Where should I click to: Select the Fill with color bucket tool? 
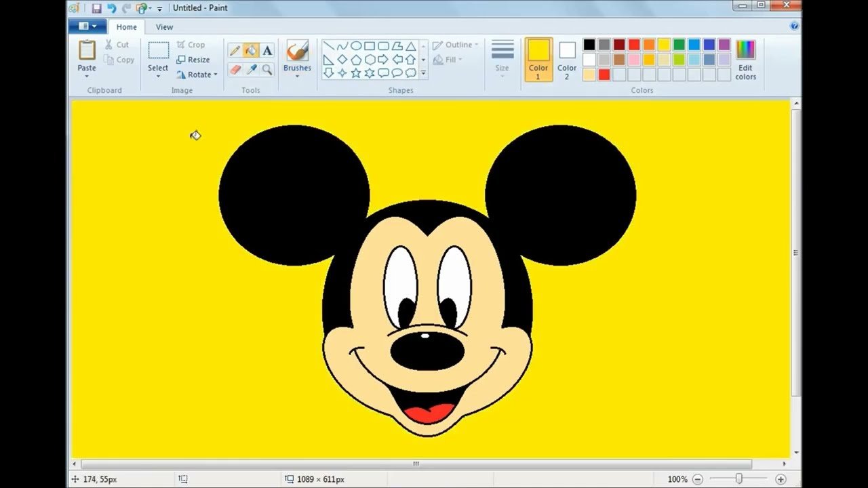(x=251, y=51)
